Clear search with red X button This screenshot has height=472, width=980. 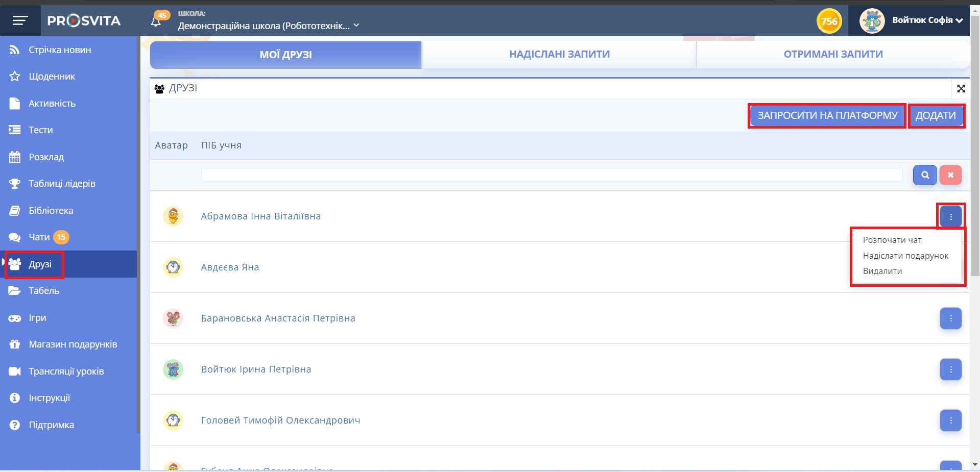pos(950,175)
